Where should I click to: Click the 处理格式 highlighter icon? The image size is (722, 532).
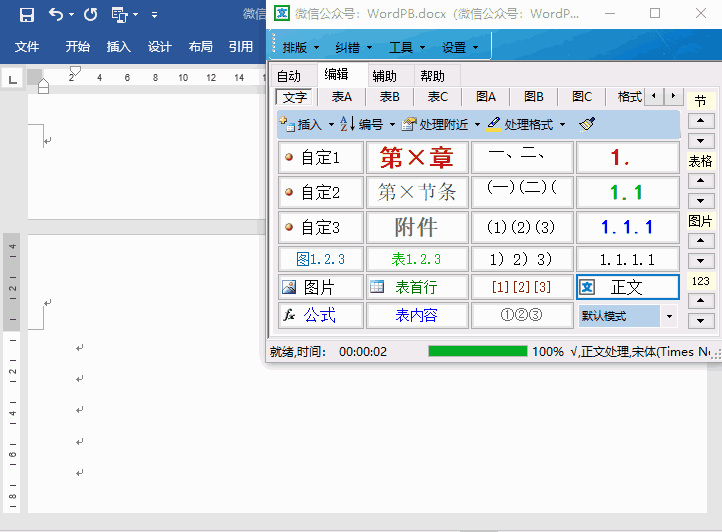[x=494, y=124]
